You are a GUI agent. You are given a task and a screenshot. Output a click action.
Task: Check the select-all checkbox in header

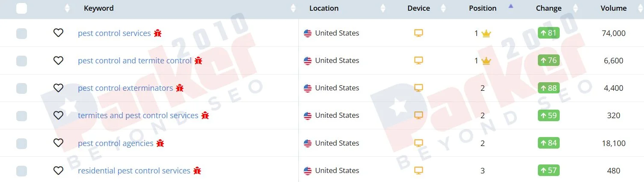click(21, 8)
